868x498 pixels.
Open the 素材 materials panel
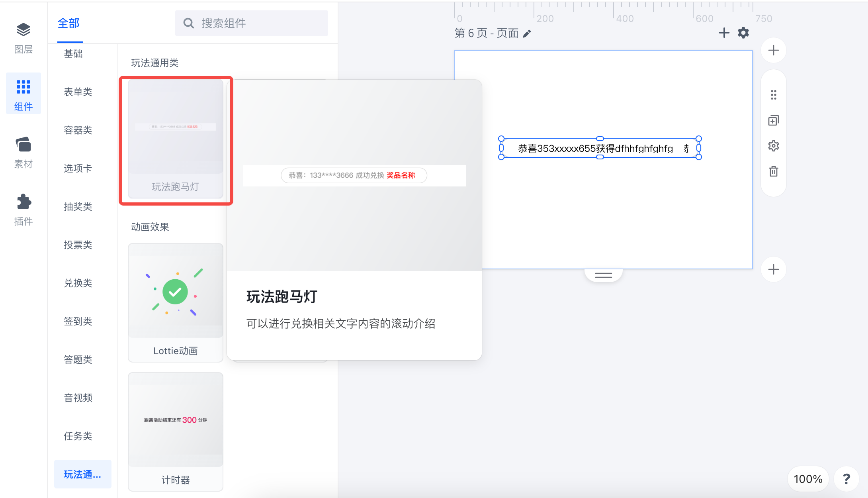(23, 153)
